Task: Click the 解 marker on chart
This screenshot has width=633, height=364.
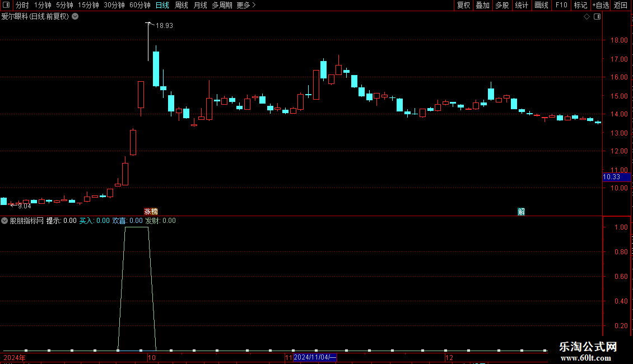Action: [521, 212]
